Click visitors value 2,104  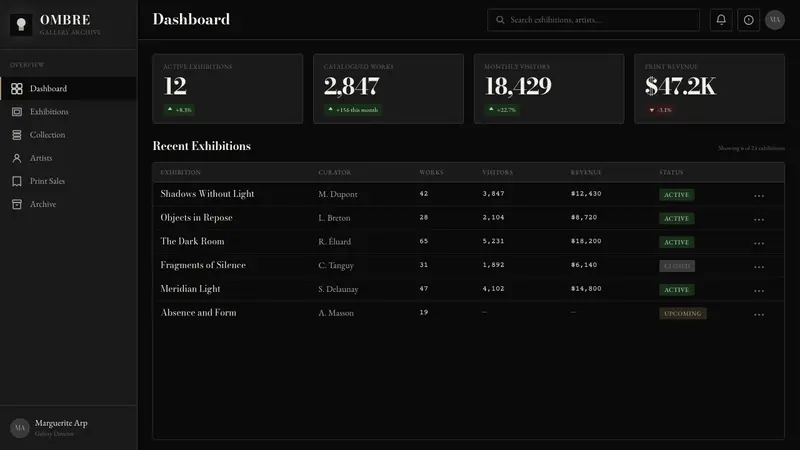(x=493, y=217)
